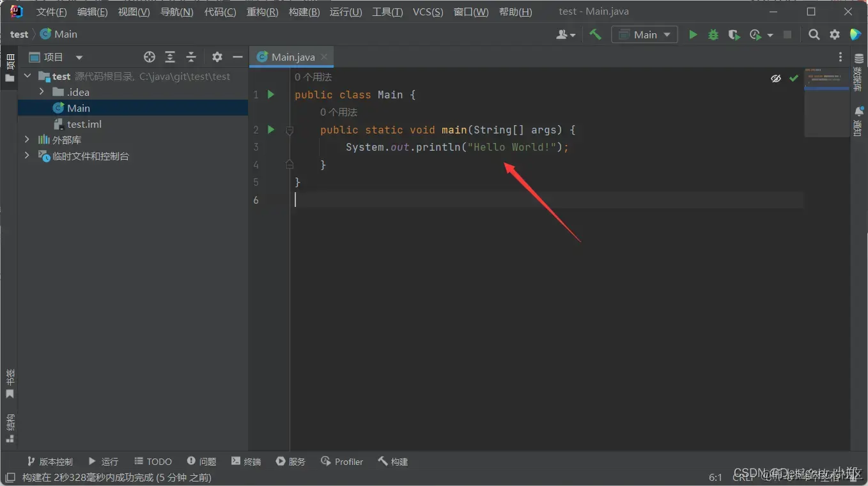Run class Main from gutter line 1
The width and height of the screenshot is (868, 486).
click(270, 95)
